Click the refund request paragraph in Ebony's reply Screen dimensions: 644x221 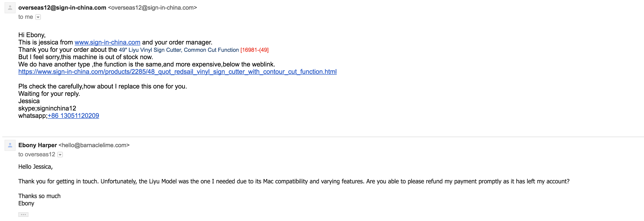[x=294, y=182]
